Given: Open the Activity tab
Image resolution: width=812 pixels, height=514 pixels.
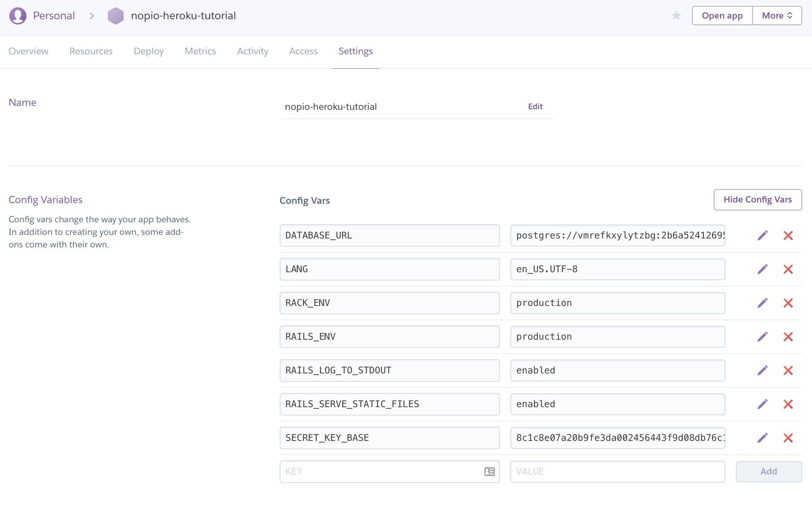Looking at the screenshot, I should pos(253,51).
